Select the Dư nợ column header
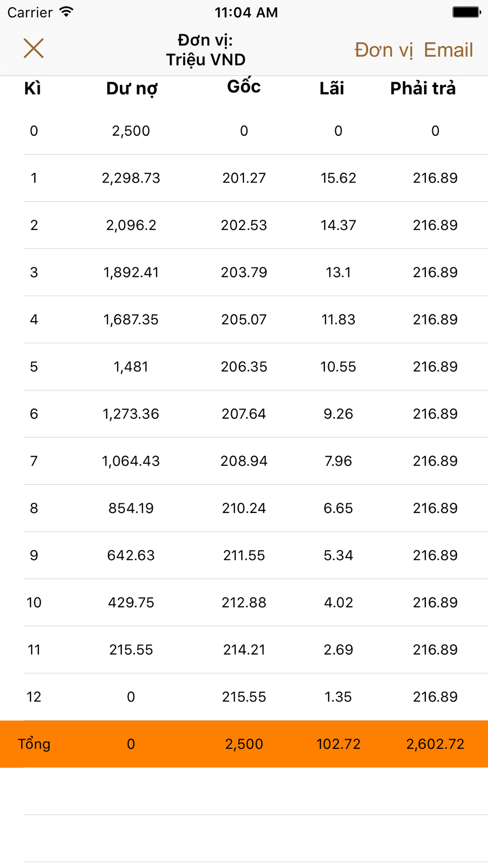This screenshot has height=868, width=488. coord(132,89)
